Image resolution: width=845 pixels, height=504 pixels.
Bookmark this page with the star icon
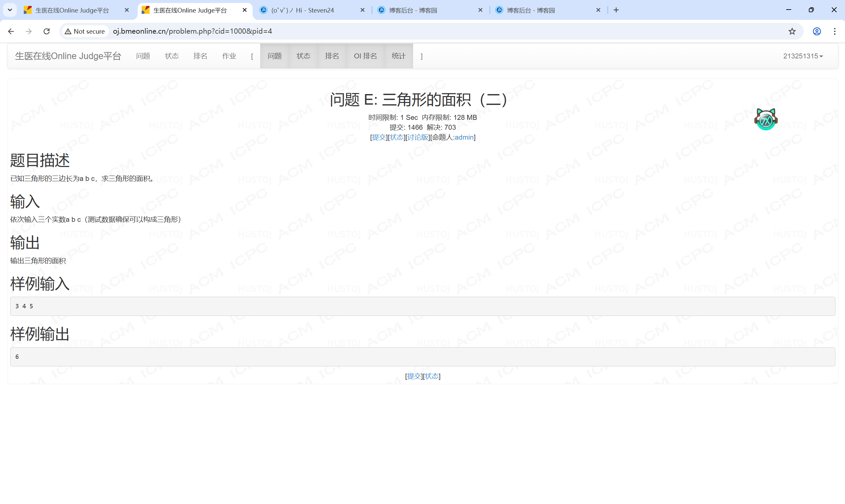[792, 31]
